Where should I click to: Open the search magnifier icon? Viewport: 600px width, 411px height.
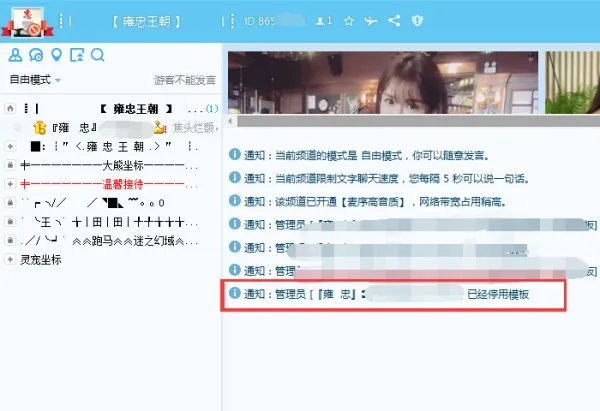point(98,55)
